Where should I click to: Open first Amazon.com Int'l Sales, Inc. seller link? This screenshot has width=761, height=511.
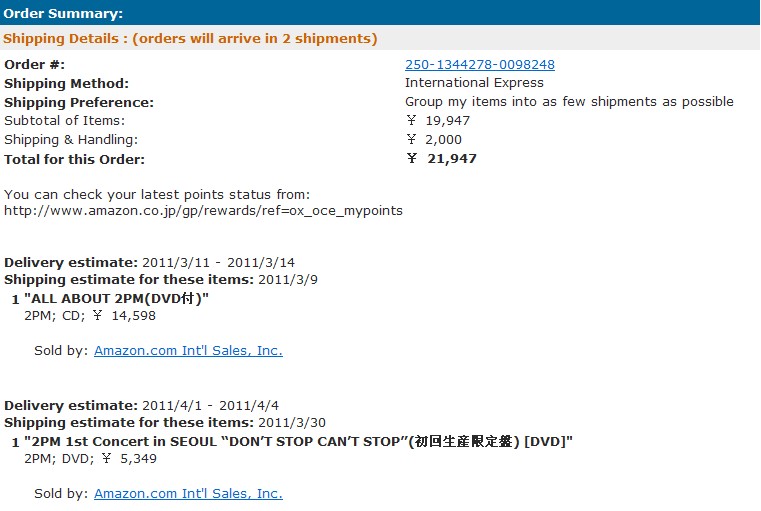(188, 350)
